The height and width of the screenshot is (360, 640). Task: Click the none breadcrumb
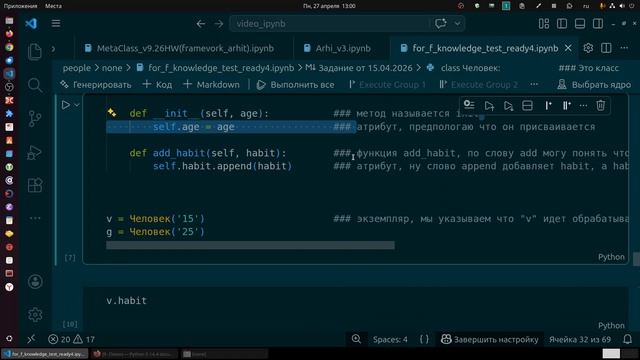112,68
